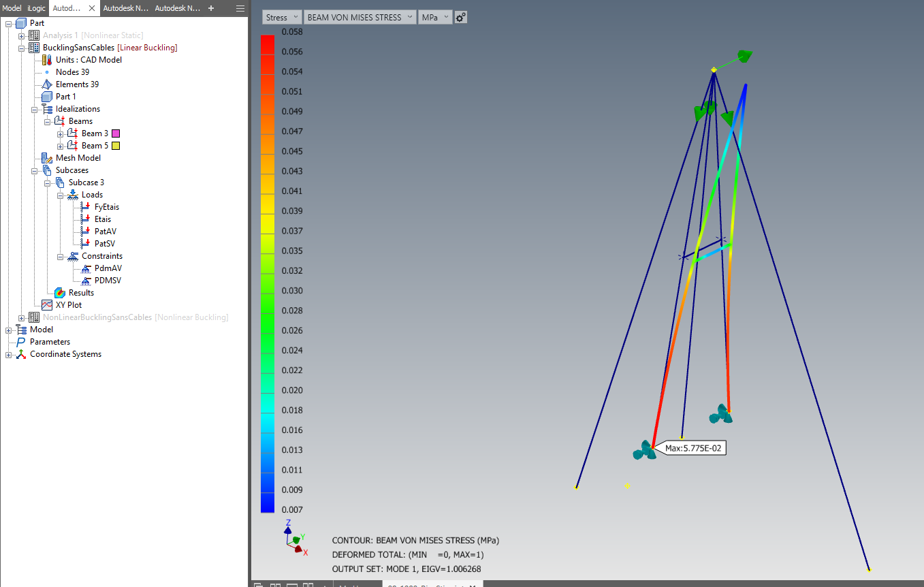
Task: Select the PdmAV constraint icon
Action: 85,268
